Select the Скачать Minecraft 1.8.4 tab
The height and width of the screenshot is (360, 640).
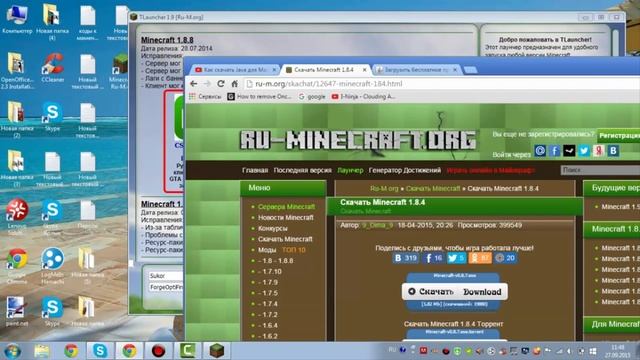coord(324,70)
